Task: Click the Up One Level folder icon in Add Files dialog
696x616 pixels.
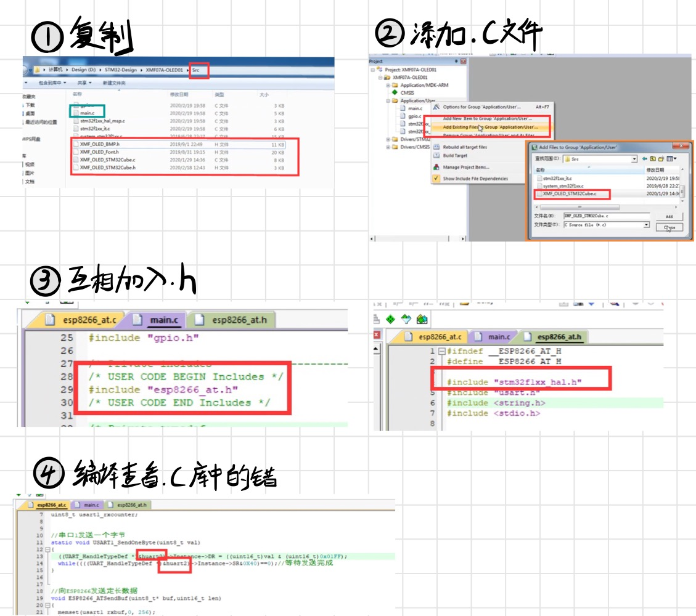Action: (x=653, y=159)
